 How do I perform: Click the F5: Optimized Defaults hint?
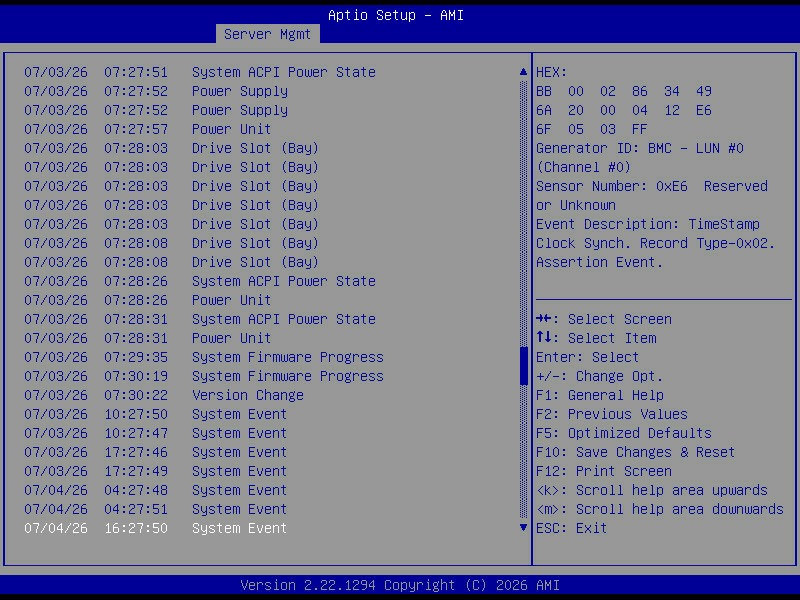(x=624, y=433)
